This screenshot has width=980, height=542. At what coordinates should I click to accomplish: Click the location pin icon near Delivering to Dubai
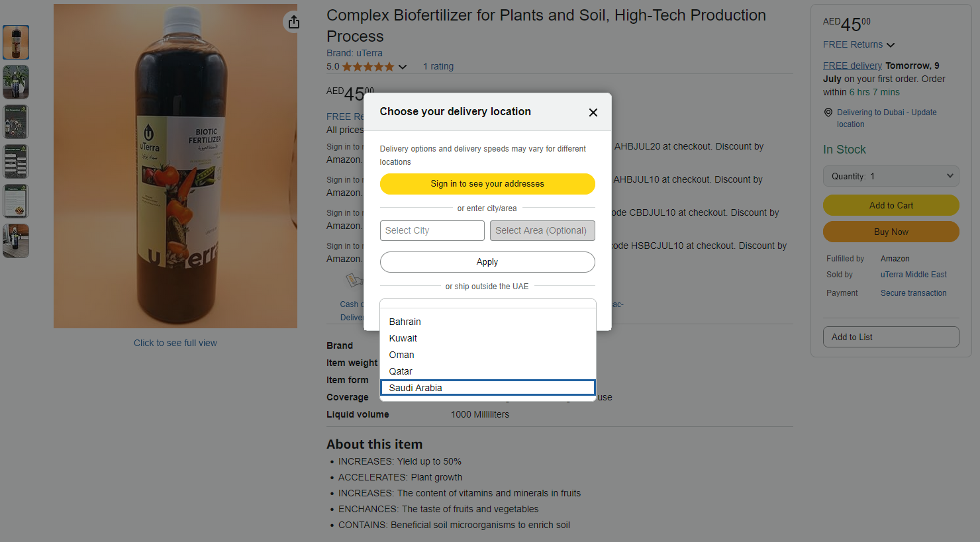coord(828,113)
